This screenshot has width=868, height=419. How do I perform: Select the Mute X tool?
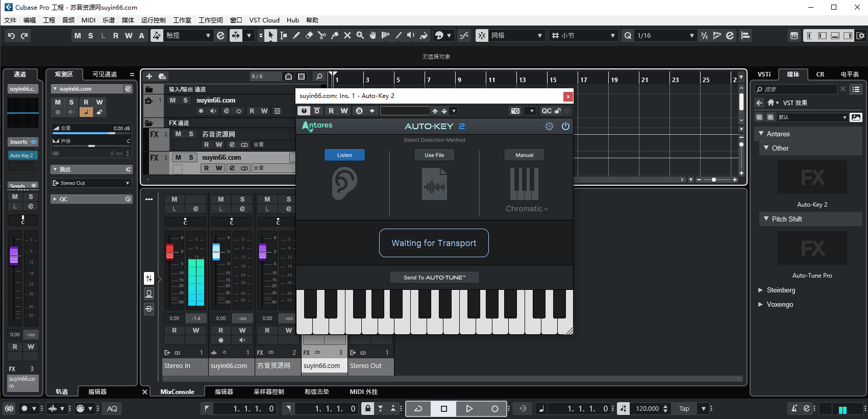click(348, 36)
